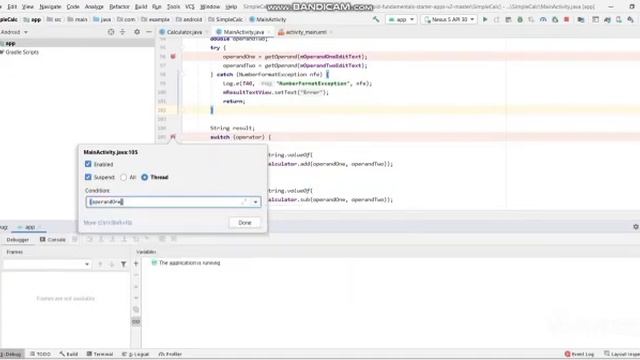The width and height of the screenshot is (640, 360).
Task: Click the Select Opened File target icon
Action: click(x=111, y=32)
